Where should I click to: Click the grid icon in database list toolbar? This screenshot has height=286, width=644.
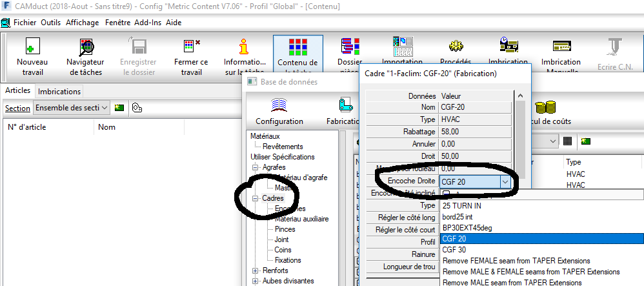tap(568, 141)
